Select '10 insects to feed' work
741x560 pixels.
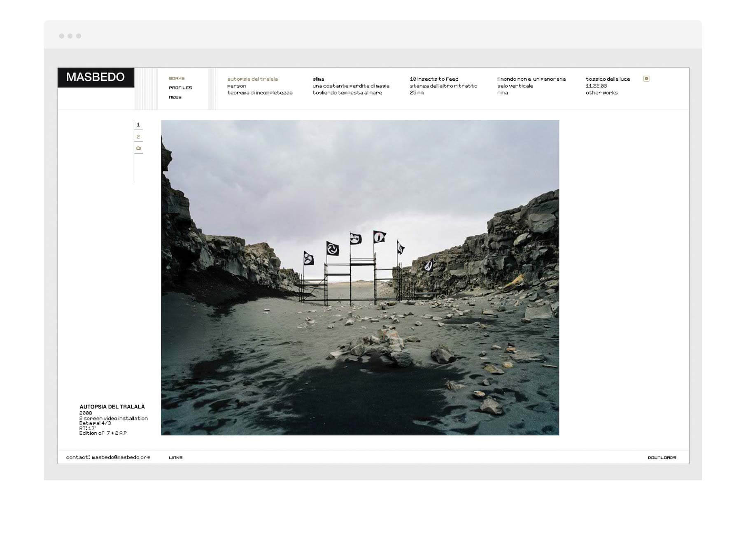pos(434,79)
